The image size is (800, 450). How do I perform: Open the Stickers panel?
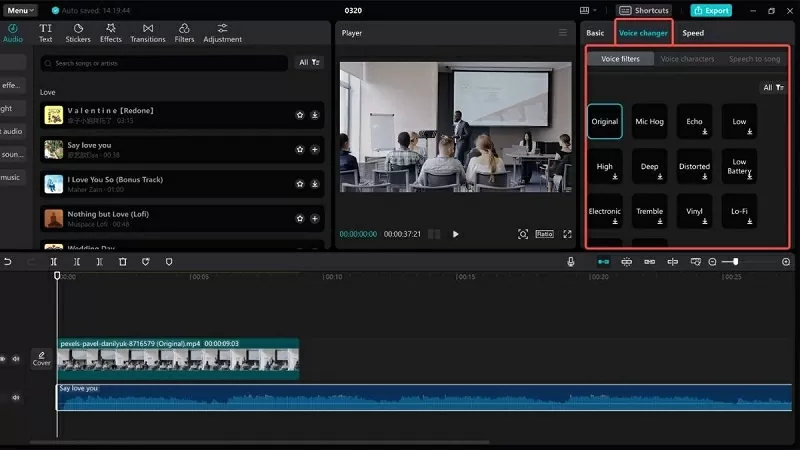pos(78,33)
